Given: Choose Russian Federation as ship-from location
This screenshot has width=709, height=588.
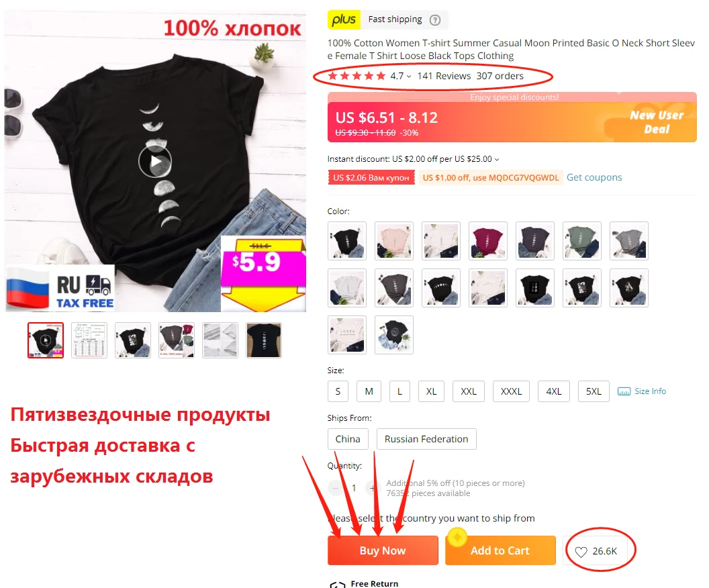Looking at the screenshot, I should [x=426, y=439].
